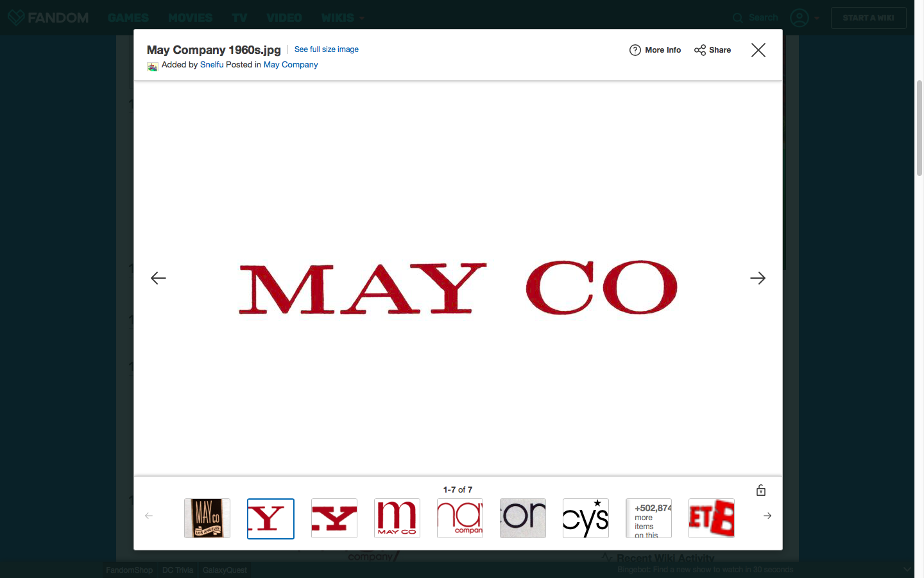924x578 pixels.
Task: Share the May Company image
Action: click(x=712, y=50)
